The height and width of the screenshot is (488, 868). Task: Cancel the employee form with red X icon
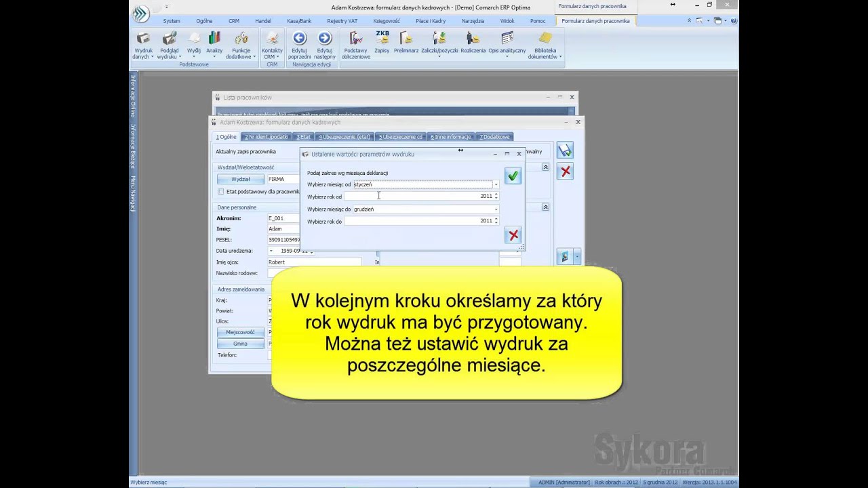pyautogui.click(x=565, y=171)
